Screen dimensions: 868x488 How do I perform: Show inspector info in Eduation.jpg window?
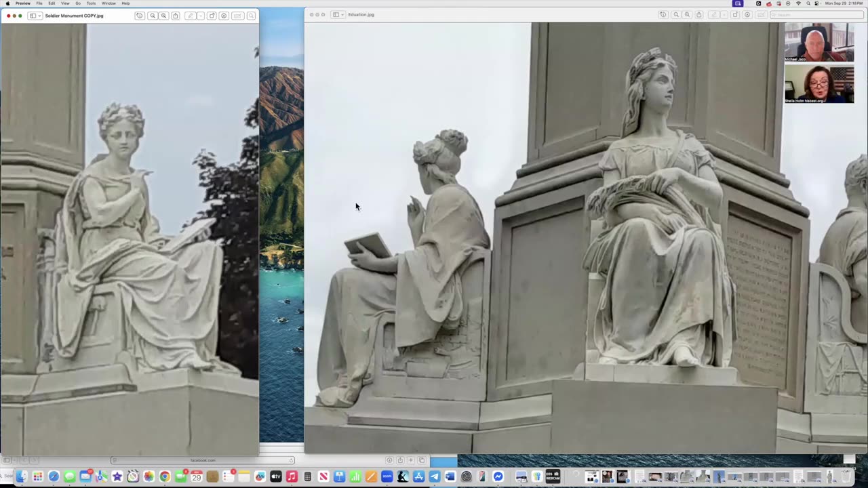click(663, 14)
